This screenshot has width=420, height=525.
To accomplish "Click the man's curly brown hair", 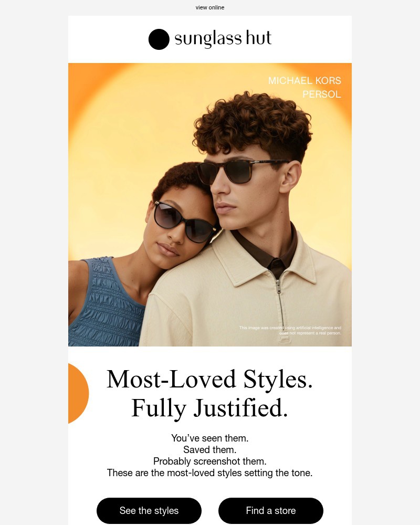I will pos(253,124).
